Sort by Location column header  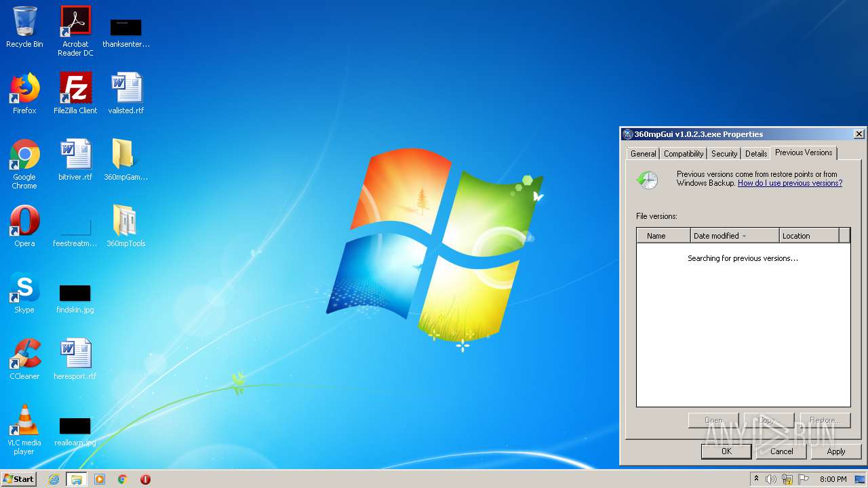pos(809,236)
